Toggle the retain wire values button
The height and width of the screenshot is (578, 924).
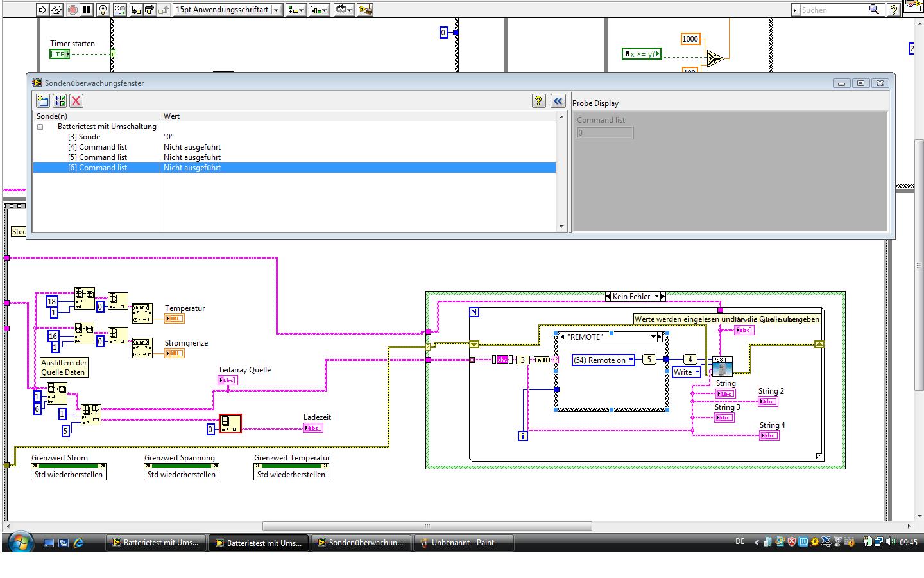coord(119,10)
